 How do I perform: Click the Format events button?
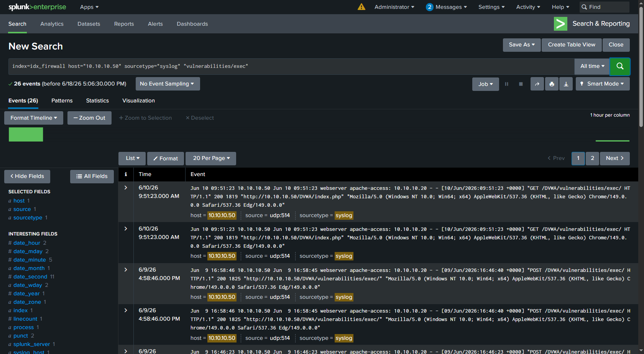pyautogui.click(x=166, y=158)
